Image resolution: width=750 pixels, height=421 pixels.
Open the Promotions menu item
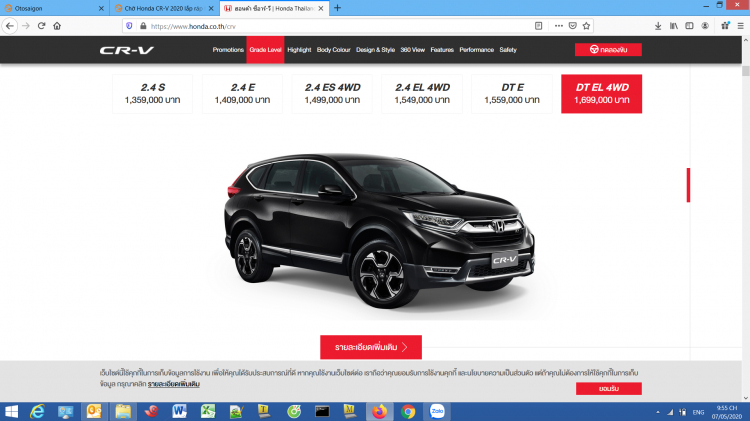pyautogui.click(x=228, y=50)
